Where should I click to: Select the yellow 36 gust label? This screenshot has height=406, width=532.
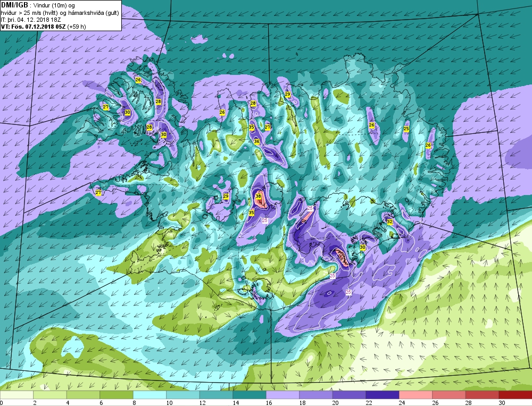(256, 142)
